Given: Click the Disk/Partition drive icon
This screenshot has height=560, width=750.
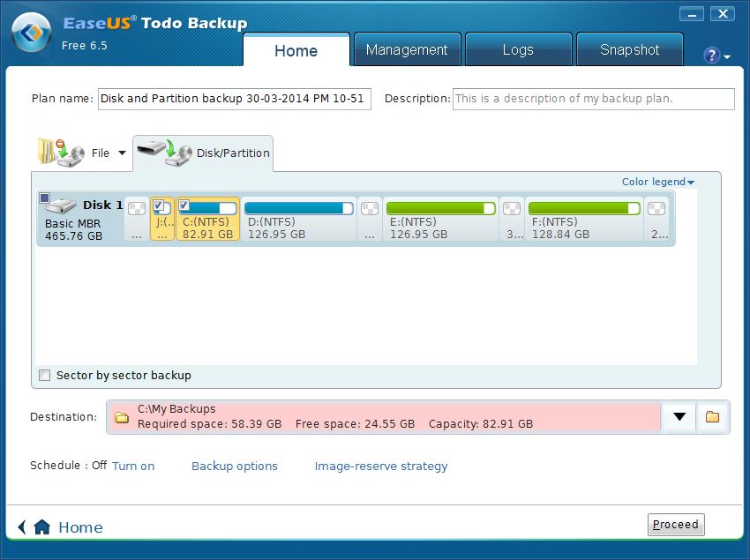Looking at the screenshot, I should [x=165, y=153].
